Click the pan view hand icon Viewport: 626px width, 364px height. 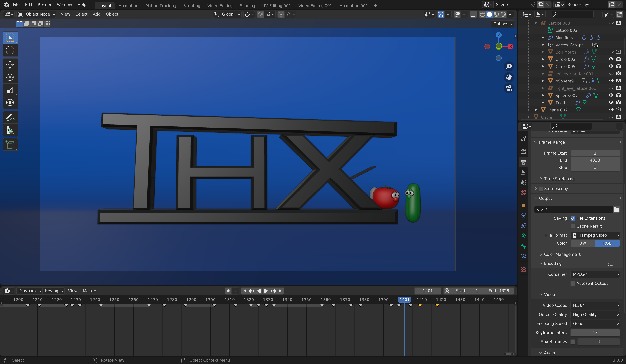(x=509, y=77)
